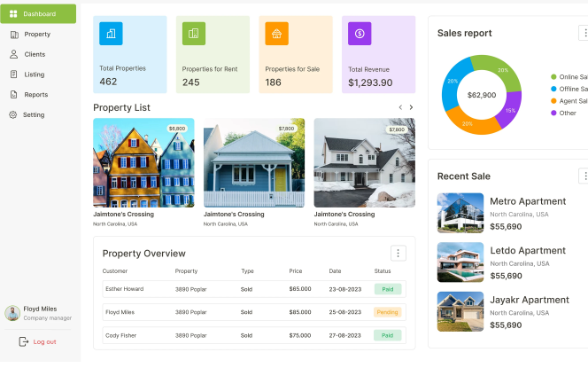Viewport: 588px width, 368px height.
Task: Open Setting from sidebar
Action: coord(34,115)
